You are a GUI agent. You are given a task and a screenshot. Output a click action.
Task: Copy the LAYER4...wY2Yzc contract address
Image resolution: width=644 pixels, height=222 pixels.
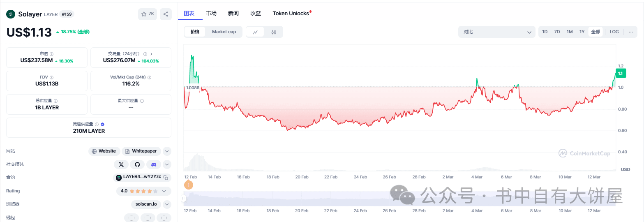point(166,178)
